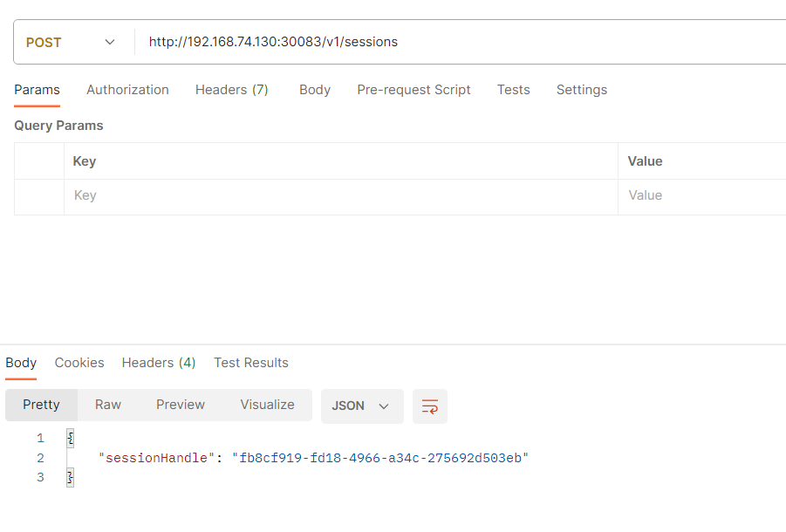786x532 pixels.
Task: Switch response view to Preview
Action: point(181,405)
